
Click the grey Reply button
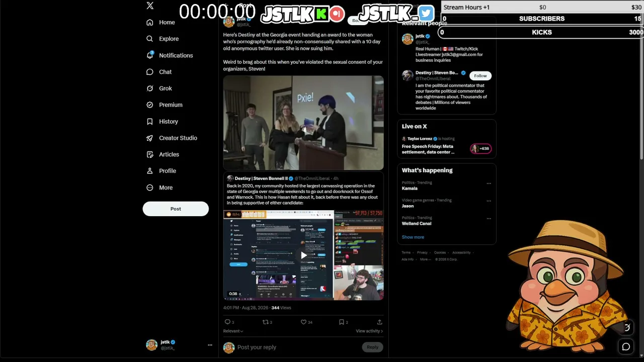pos(372,347)
